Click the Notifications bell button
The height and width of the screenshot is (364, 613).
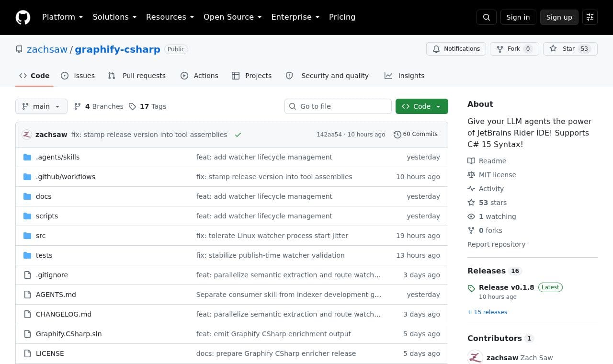[456, 49]
